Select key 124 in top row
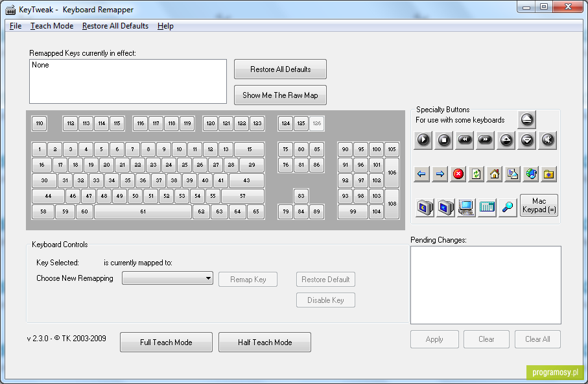588x384 pixels. [x=286, y=123]
